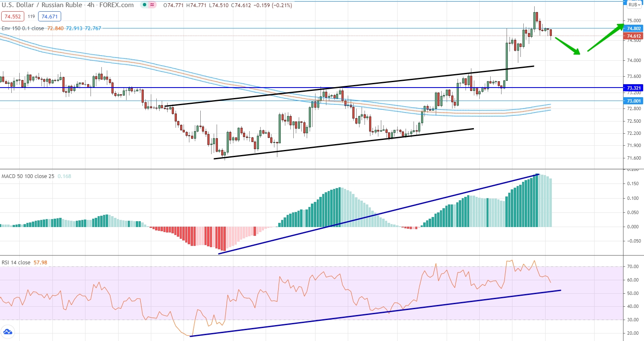Screen dimensions: 644x341
Task: Click the 20.00 RSI axis label
Action: (633, 333)
